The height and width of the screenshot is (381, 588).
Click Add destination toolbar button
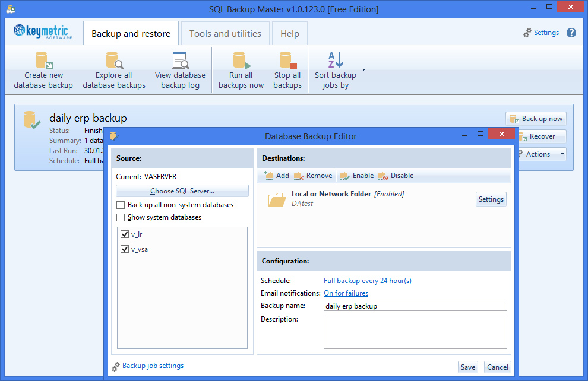tap(276, 176)
